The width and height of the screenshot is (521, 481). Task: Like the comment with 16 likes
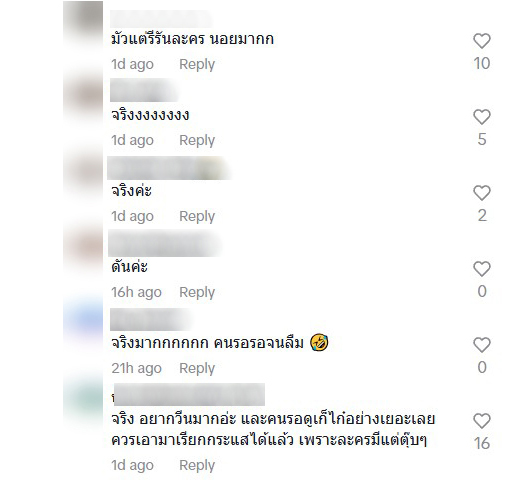(482, 421)
